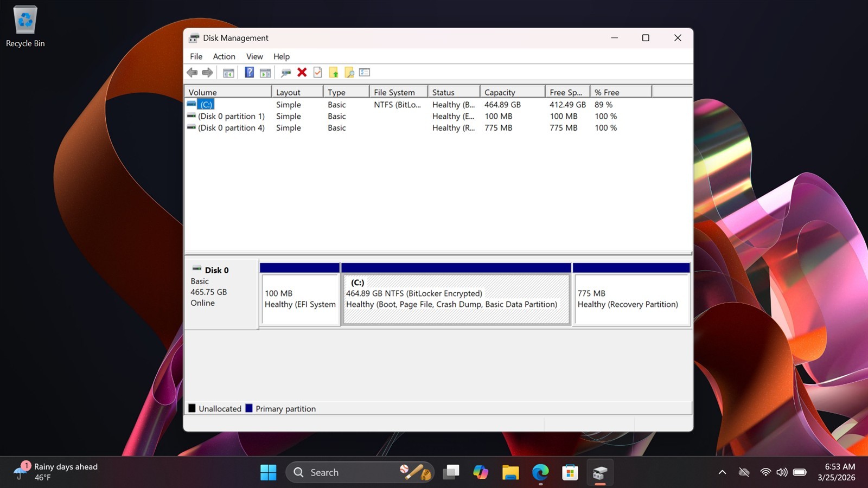Open Task View on the taskbar
The image size is (868, 488).
click(451, 472)
